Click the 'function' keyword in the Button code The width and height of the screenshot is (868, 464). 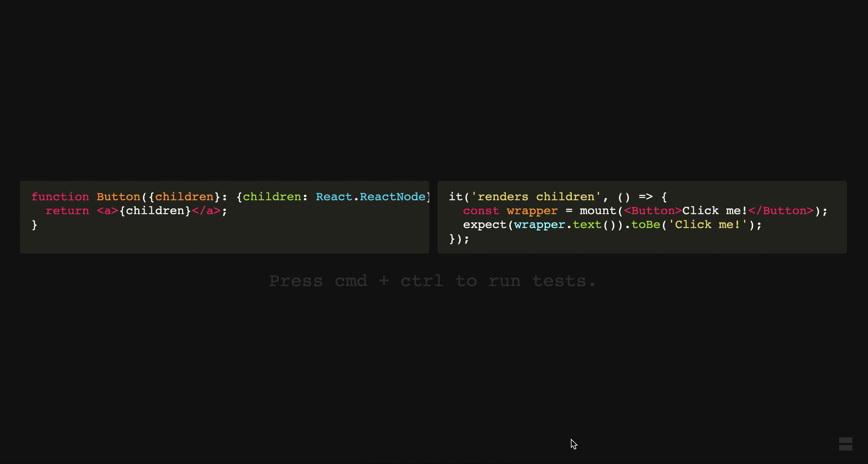coord(60,196)
